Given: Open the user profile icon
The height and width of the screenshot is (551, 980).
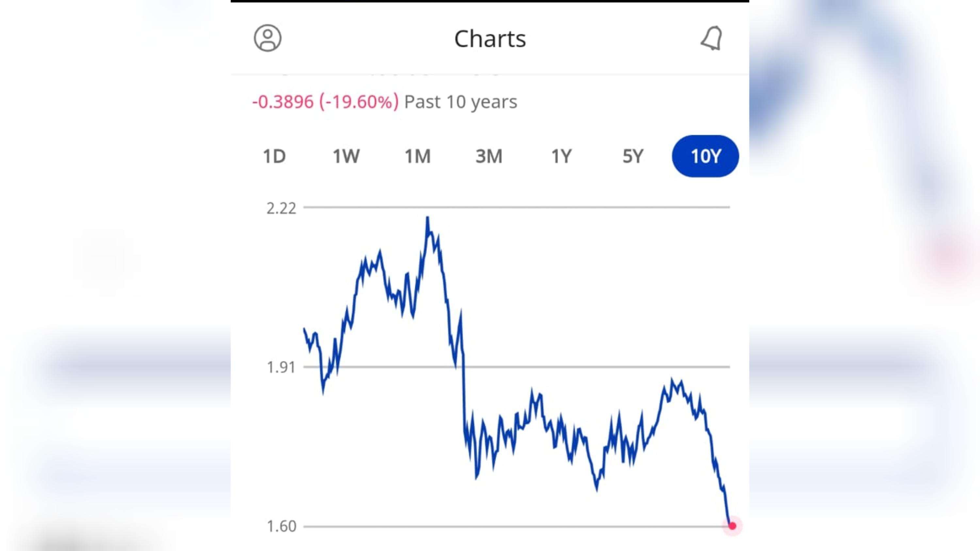Looking at the screenshot, I should [268, 38].
